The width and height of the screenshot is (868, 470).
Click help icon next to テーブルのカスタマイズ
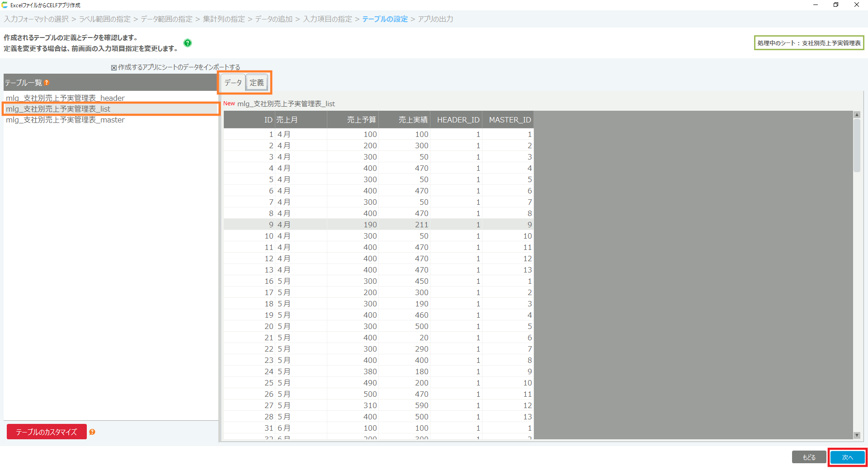coord(92,432)
